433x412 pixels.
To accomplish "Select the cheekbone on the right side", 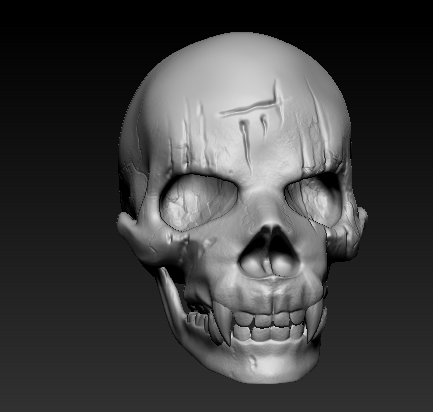I will coord(347,233).
